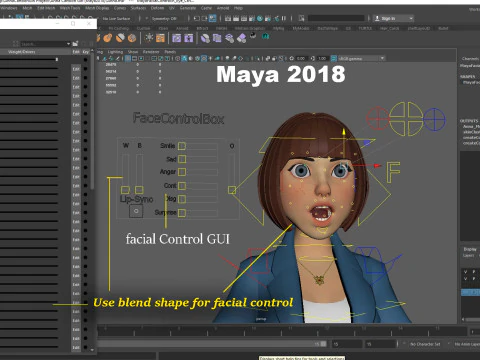
Task: Open the Curves menu
Action: click(120, 8)
